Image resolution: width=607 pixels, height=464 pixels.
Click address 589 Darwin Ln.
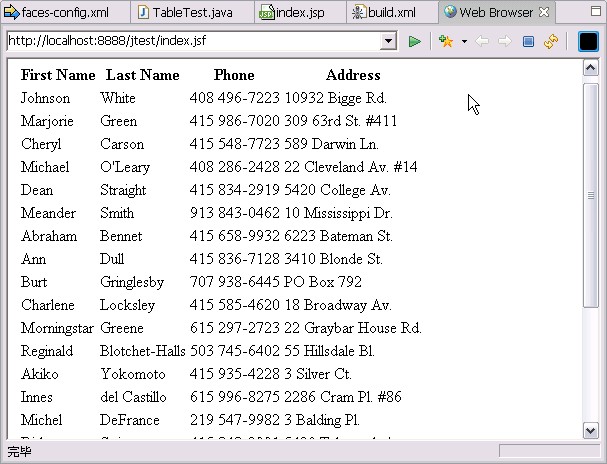331,144
